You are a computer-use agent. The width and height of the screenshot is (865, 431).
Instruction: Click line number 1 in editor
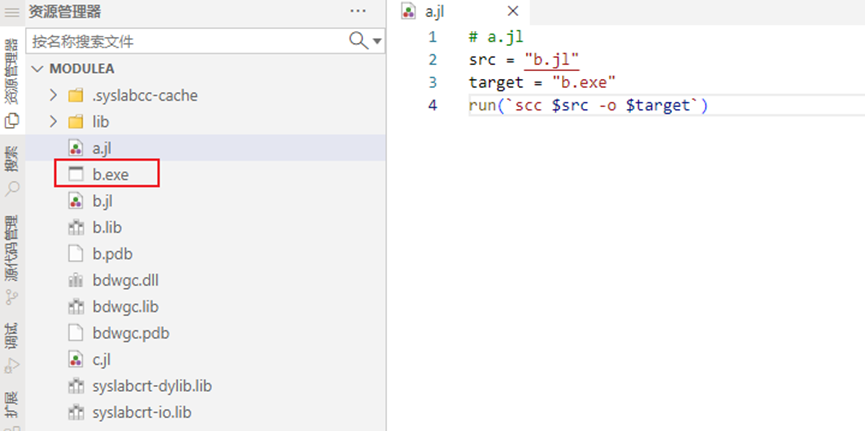coord(432,38)
